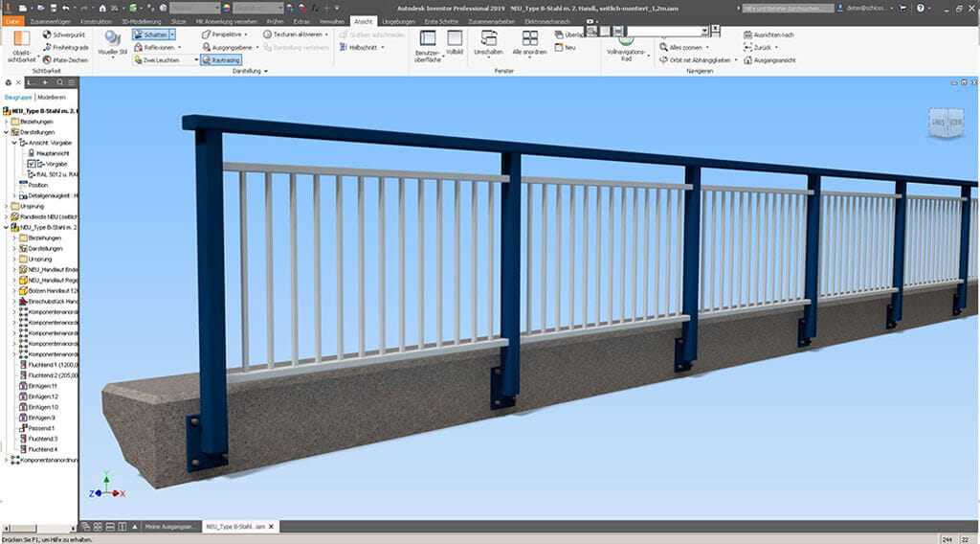The height and width of the screenshot is (544, 980).
Task: Collapse the Darstellungen tree node
Action: tap(7, 132)
